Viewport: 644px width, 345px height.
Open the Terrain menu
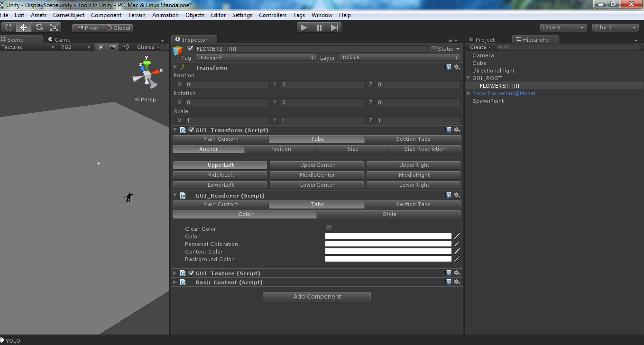[x=137, y=15]
